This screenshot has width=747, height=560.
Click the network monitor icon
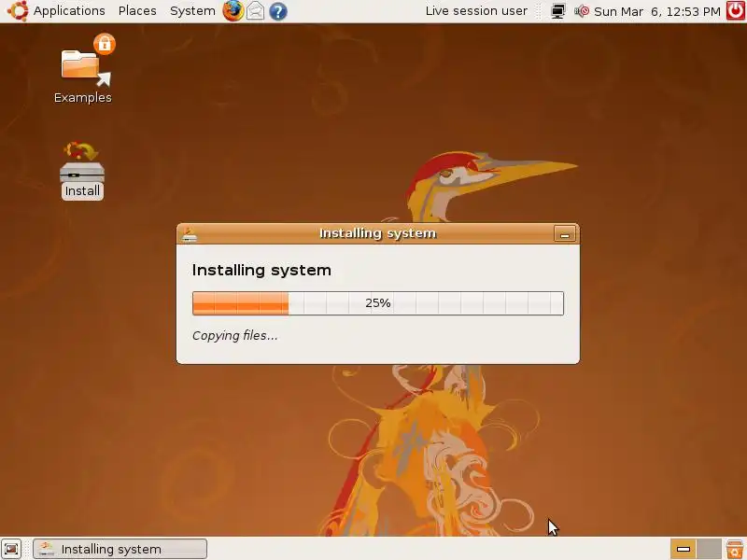click(557, 11)
